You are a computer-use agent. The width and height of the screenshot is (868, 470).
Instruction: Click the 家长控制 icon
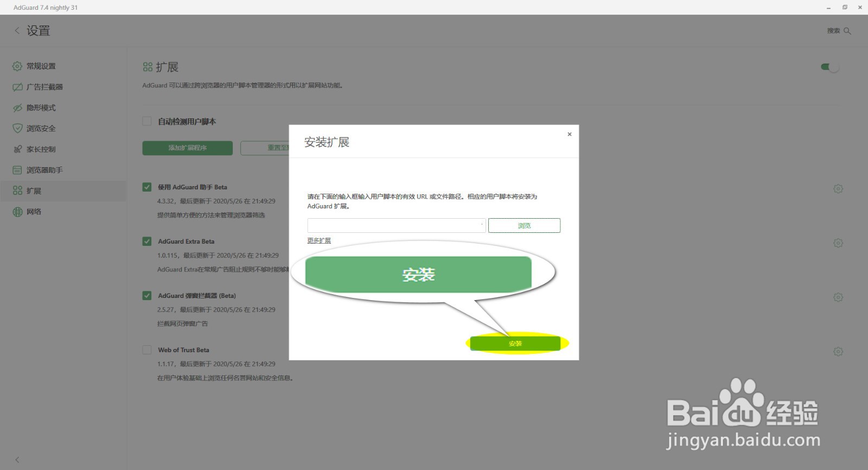(17, 149)
